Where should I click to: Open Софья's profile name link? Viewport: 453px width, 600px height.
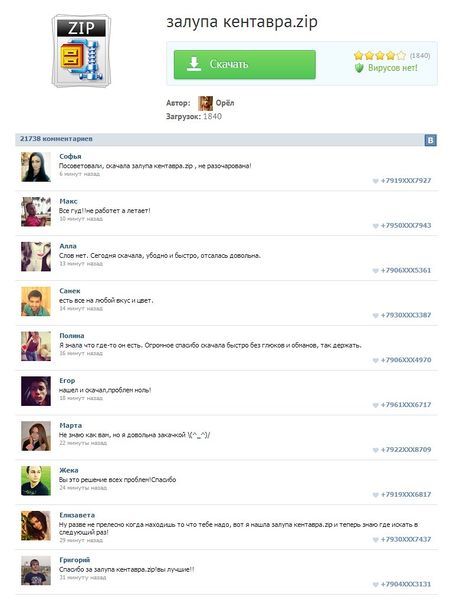(x=70, y=156)
